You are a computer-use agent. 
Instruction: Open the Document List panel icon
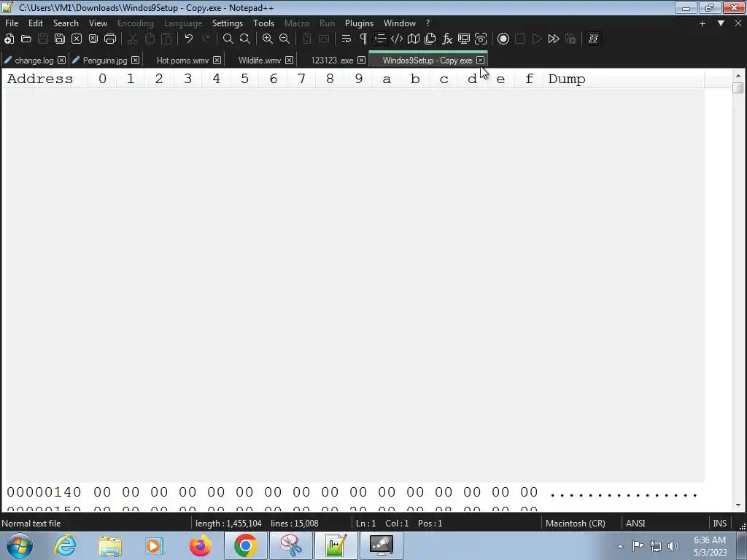coord(430,39)
